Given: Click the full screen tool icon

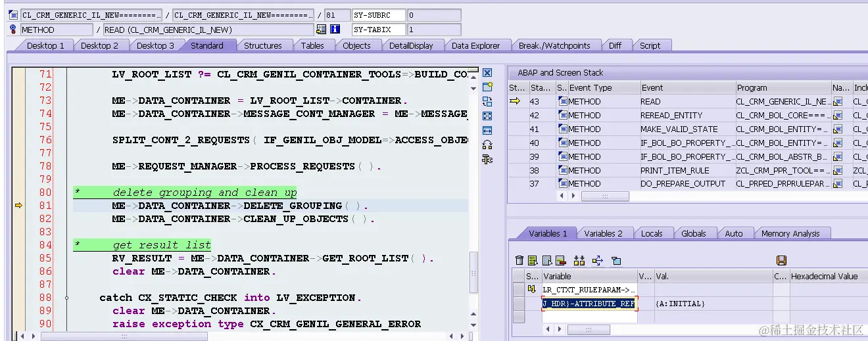Looking at the screenshot, I should [x=487, y=116].
